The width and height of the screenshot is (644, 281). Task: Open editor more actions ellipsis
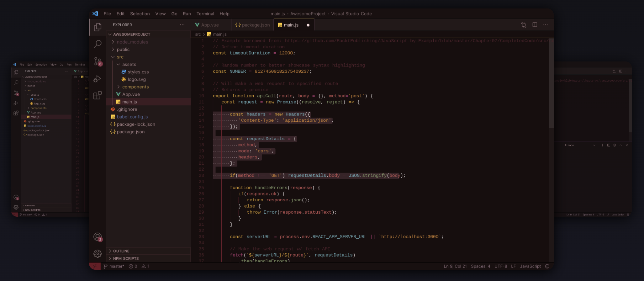pyautogui.click(x=546, y=25)
